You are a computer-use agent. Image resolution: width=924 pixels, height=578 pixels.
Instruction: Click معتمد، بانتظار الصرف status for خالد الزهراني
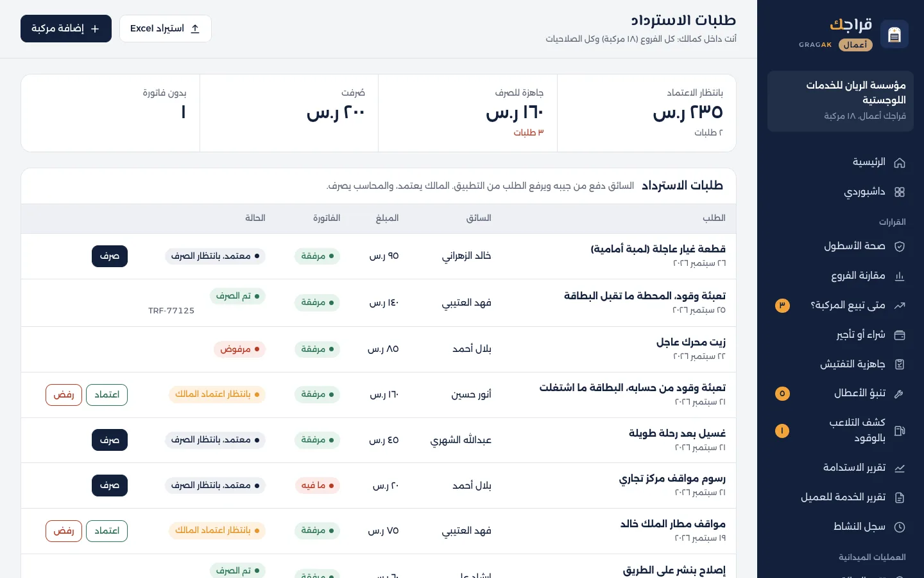(215, 256)
